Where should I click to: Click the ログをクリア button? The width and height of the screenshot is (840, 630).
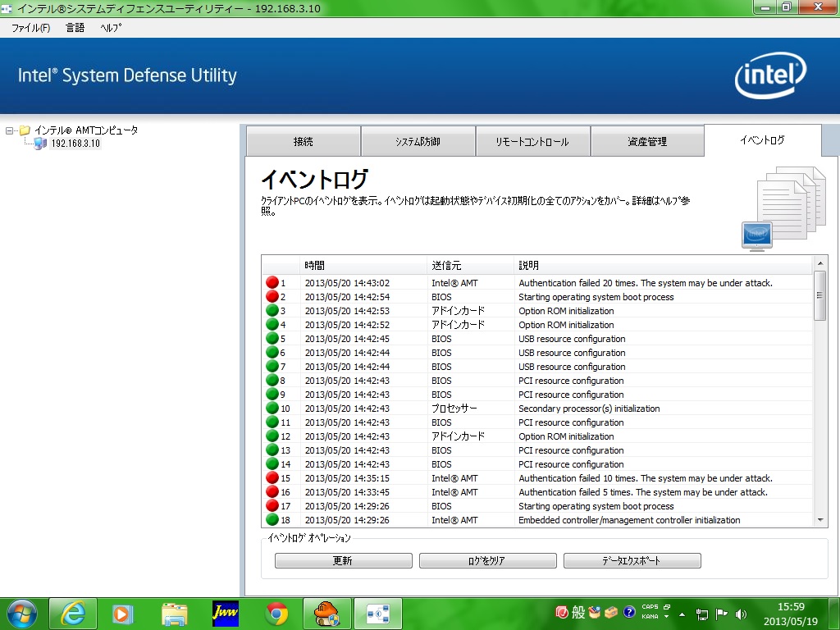click(x=487, y=560)
